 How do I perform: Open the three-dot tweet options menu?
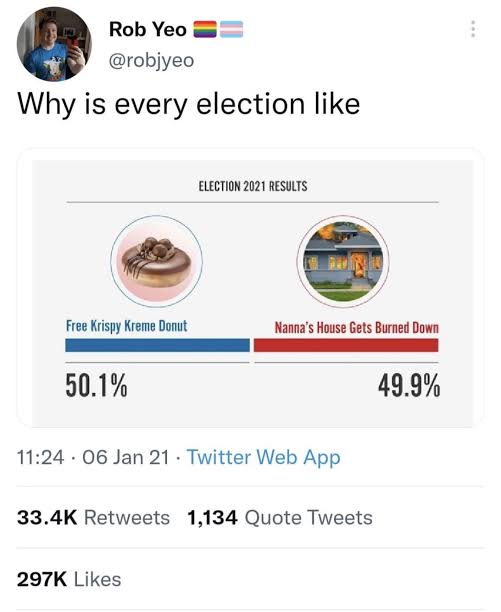coord(473,29)
